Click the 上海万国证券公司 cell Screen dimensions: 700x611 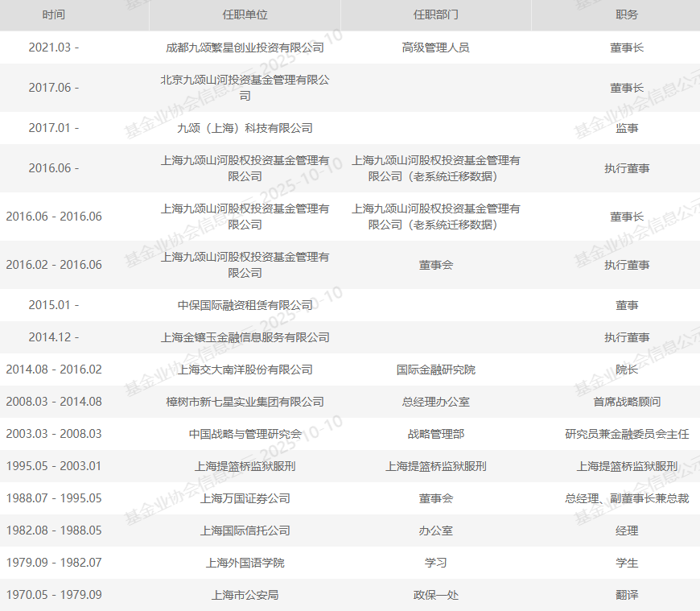(245, 498)
